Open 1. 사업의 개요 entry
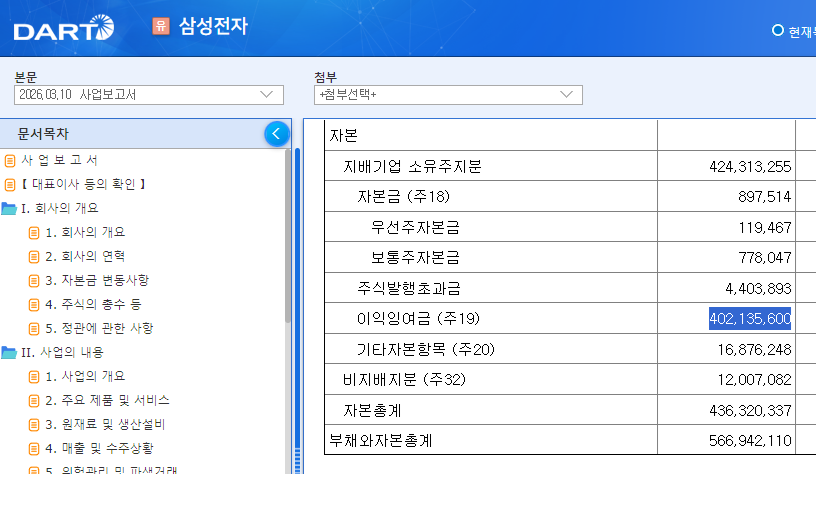 85,376
